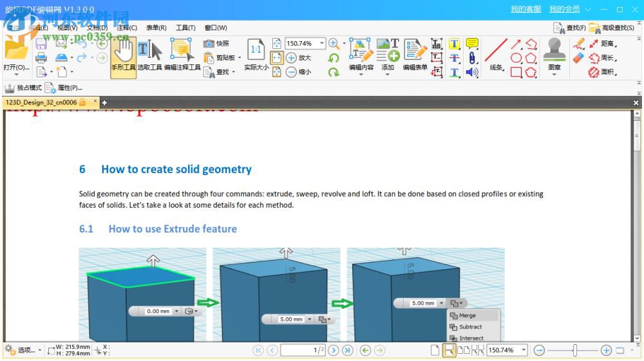
Task: Click the print icon in toolbar
Action: 41,58
